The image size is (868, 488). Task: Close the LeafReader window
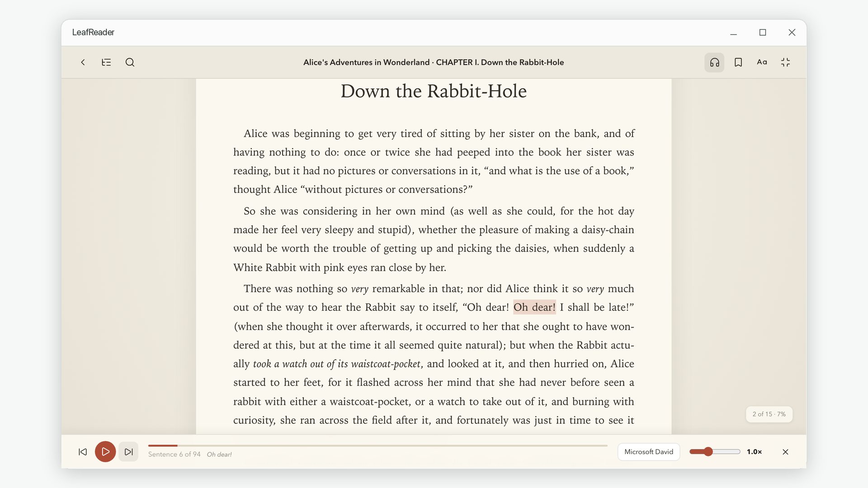(x=792, y=33)
